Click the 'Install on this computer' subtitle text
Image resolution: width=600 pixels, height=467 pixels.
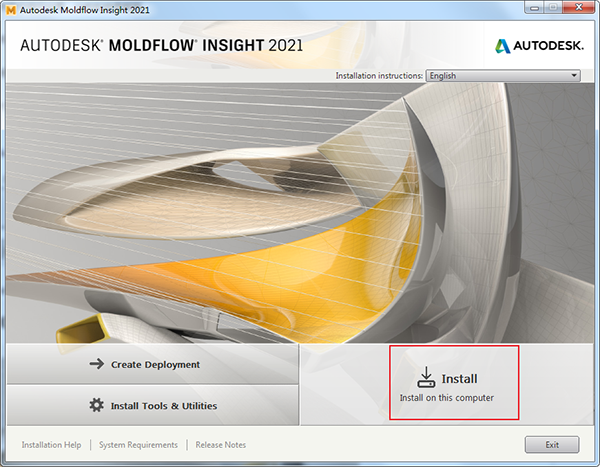click(447, 398)
